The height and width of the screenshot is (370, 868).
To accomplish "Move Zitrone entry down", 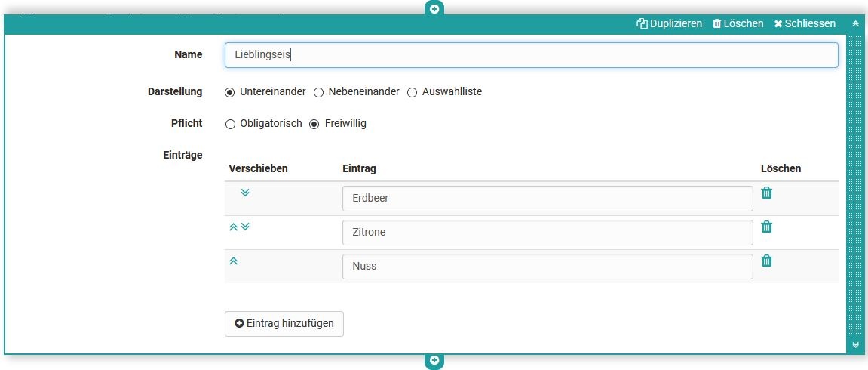I will [244, 227].
